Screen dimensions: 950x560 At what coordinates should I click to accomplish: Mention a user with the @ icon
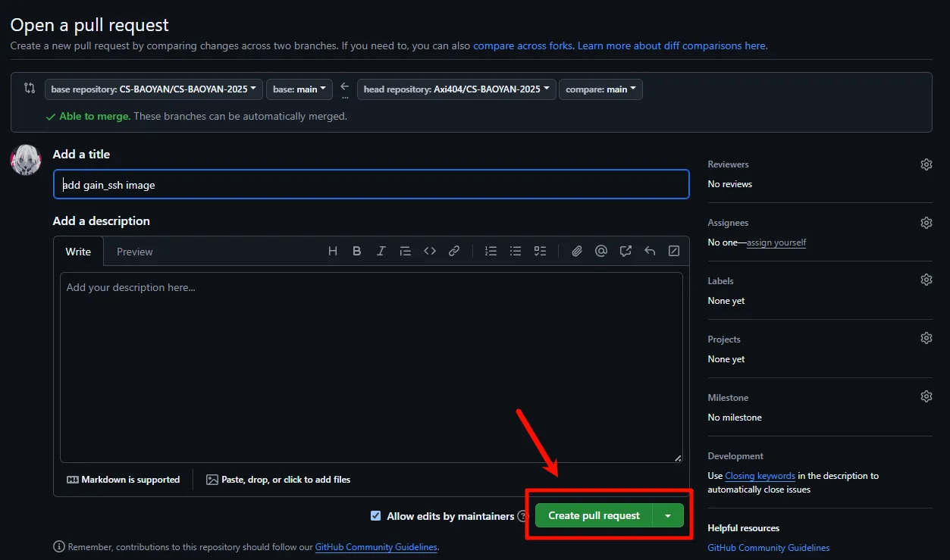pos(601,252)
